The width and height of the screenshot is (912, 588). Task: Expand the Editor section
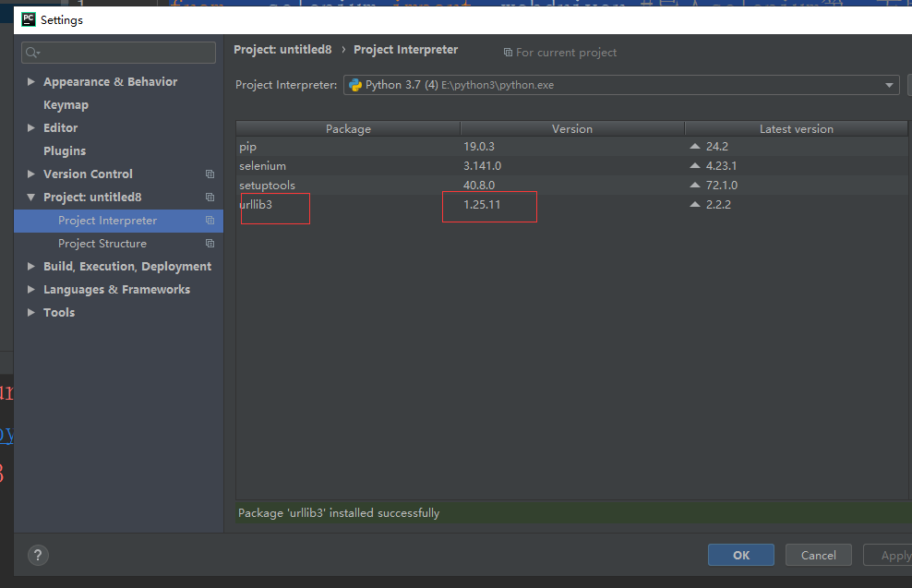30,128
